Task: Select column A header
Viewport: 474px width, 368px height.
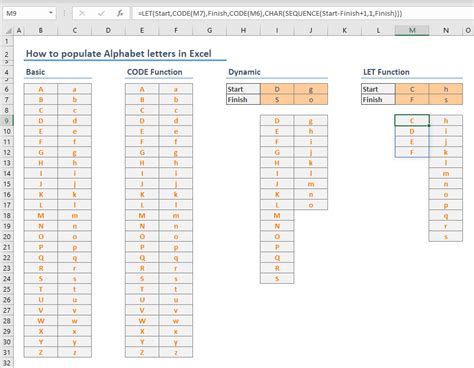Action: click(19, 31)
